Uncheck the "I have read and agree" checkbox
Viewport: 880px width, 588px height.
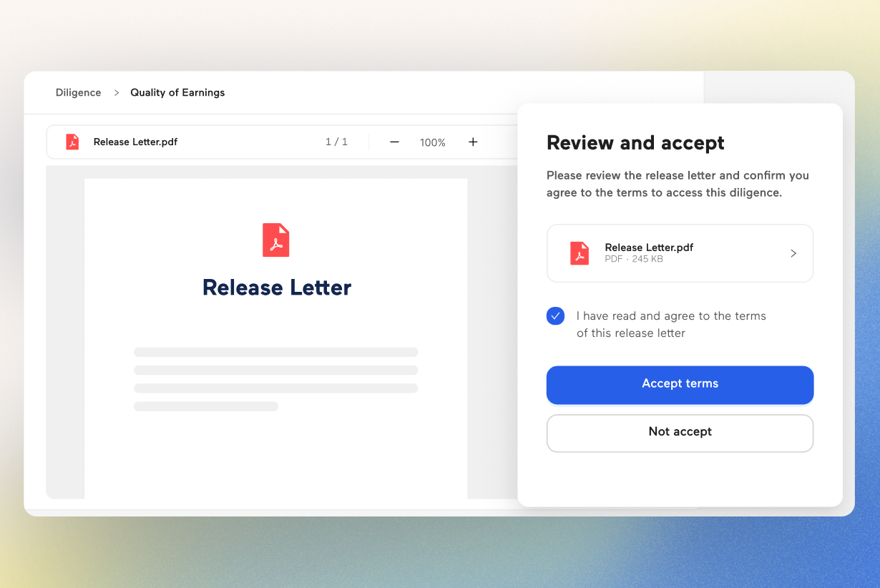coord(556,316)
